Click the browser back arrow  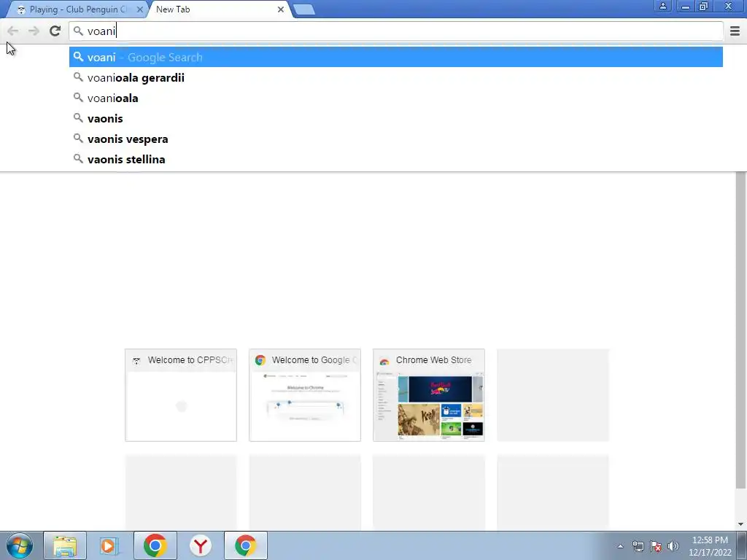tap(13, 31)
